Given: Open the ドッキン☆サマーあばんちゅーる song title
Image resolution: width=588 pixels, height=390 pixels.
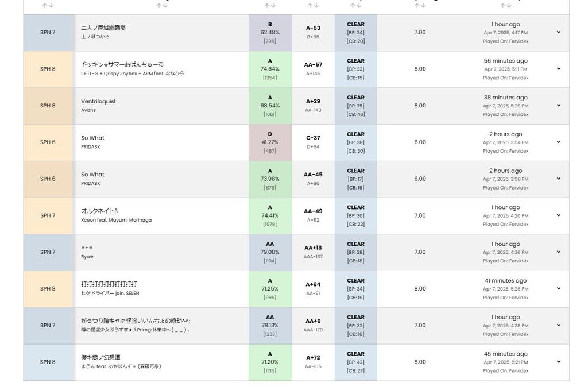Looking at the screenshot, I should pos(122,64).
